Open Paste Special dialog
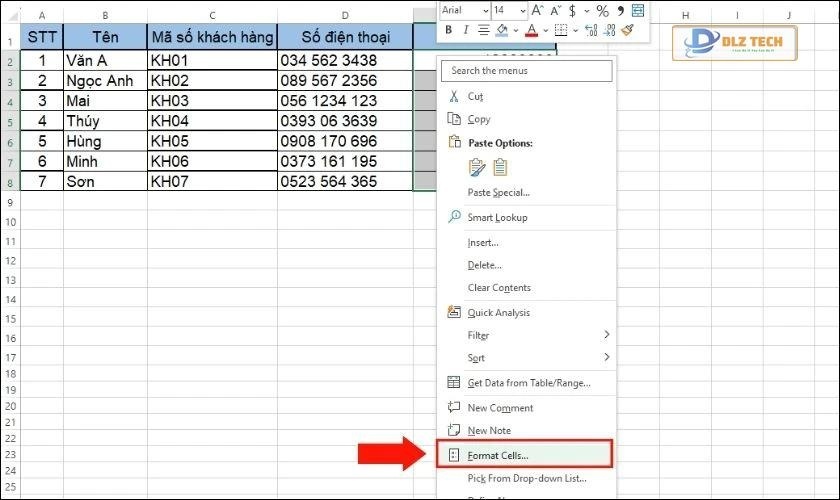 (498, 192)
